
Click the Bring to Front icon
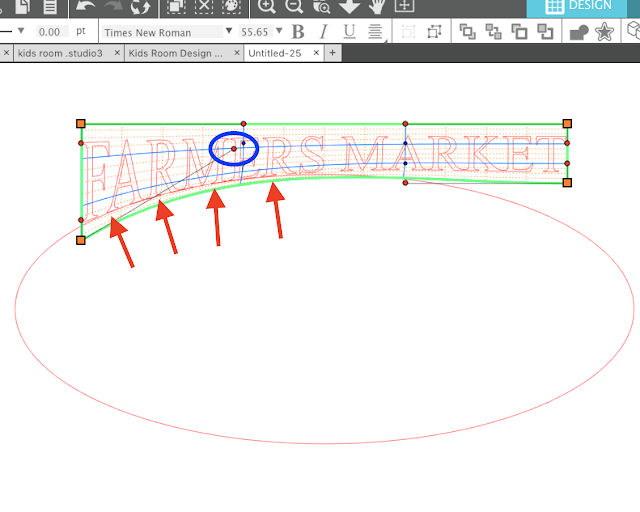467,32
